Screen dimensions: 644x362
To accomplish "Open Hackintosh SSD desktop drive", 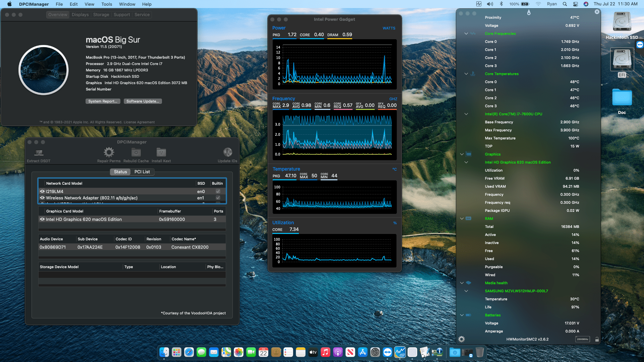I will pos(622,25).
